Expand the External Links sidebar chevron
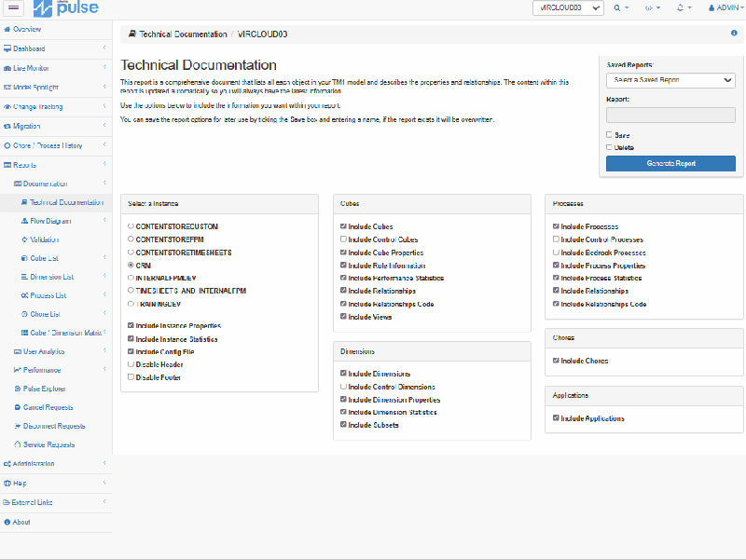 (x=104, y=501)
